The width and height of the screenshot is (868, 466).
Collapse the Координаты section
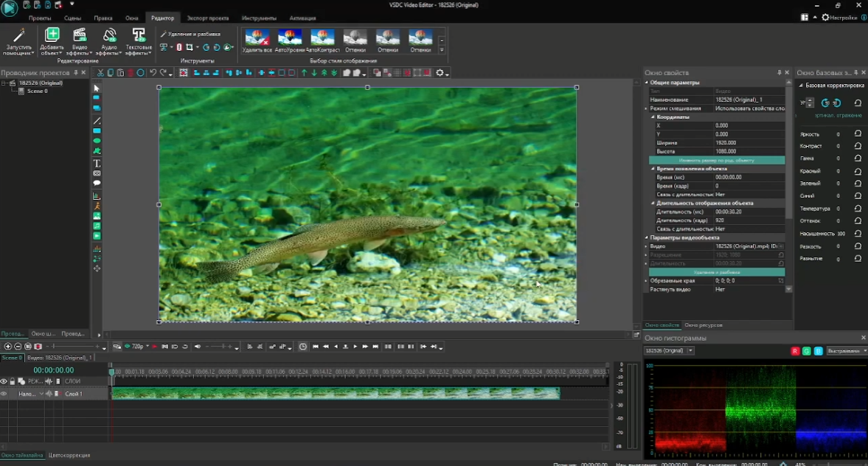pos(653,117)
